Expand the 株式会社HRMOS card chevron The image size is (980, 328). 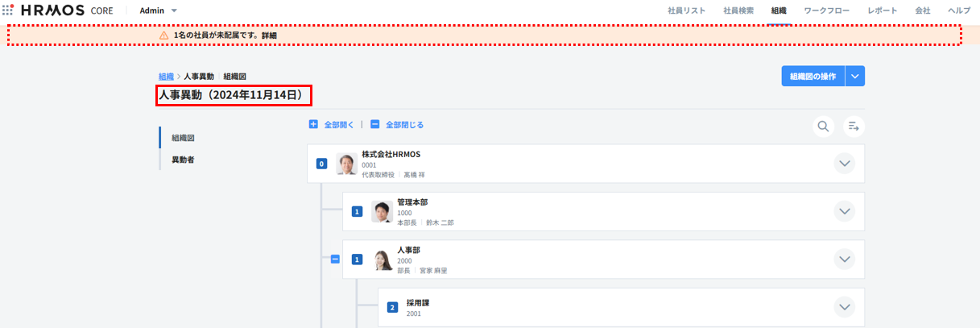tap(844, 164)
